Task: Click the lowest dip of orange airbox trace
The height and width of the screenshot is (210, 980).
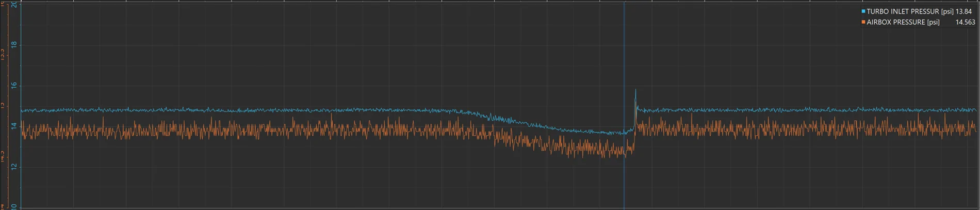Action: [625, 157]
